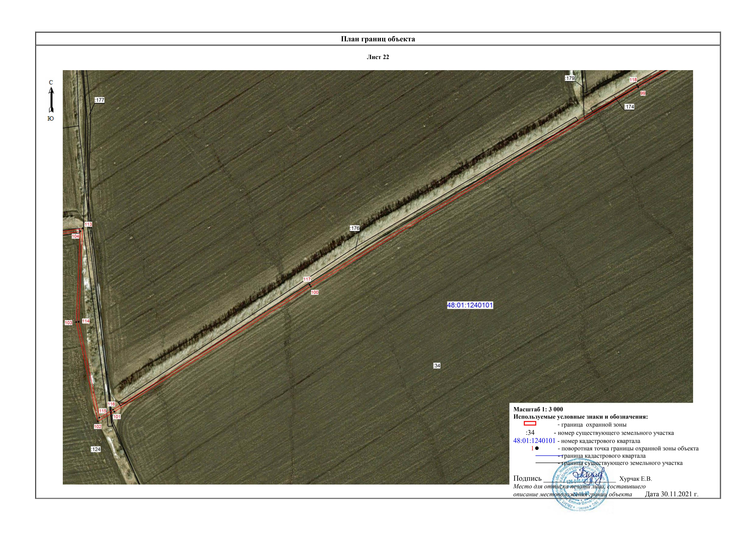Click point label 102 at bottom left
The width and height of the screenshot is (756, 535).
point(98,427)
